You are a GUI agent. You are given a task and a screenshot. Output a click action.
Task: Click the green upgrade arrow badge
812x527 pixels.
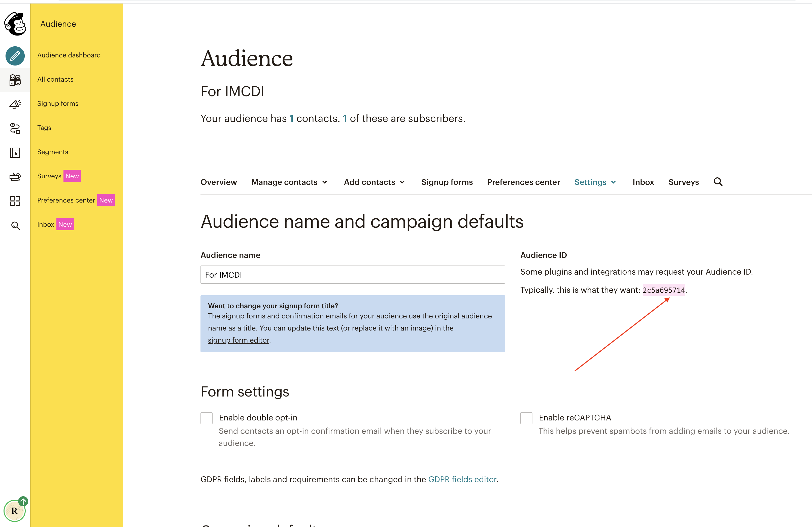[23, 501]
